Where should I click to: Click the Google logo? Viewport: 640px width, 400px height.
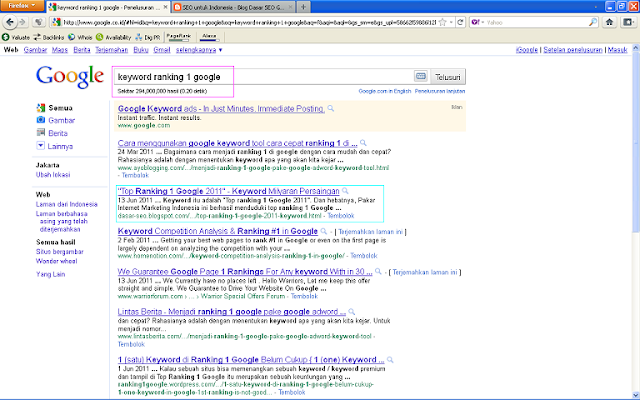pyautogui.click(x=70, y=76)
